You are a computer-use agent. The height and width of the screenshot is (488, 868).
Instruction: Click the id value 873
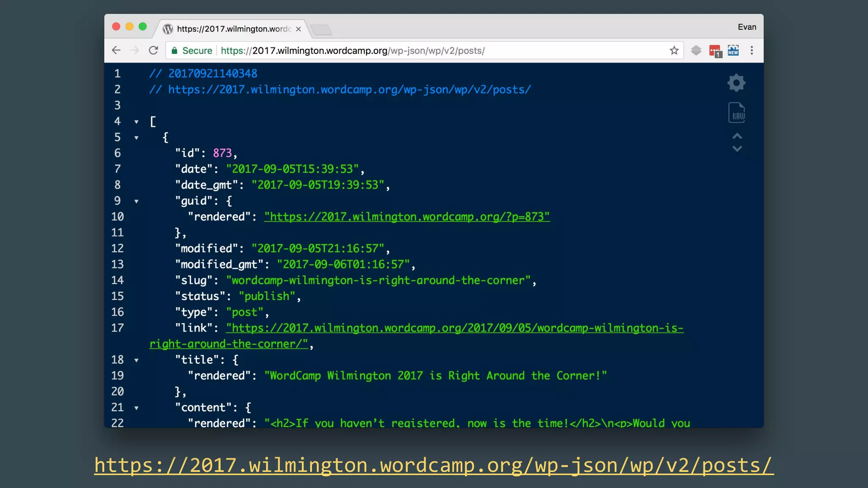[x=223, y=153]
